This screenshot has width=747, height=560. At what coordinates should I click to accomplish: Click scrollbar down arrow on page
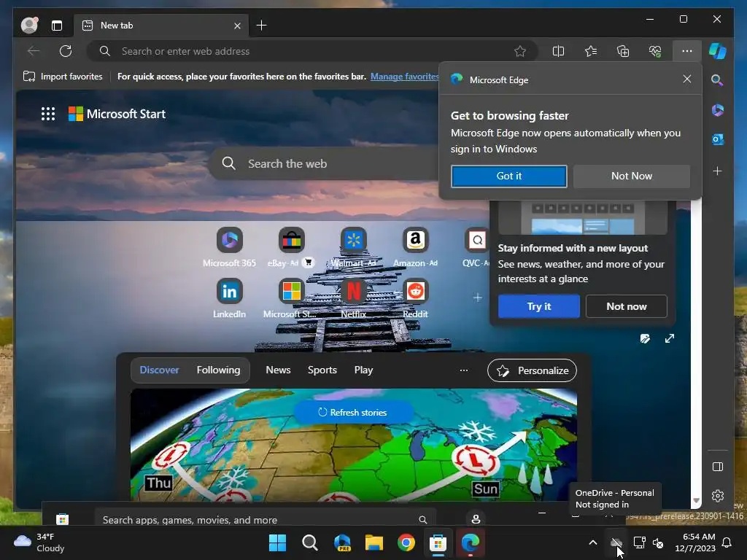tap(696, 500)
